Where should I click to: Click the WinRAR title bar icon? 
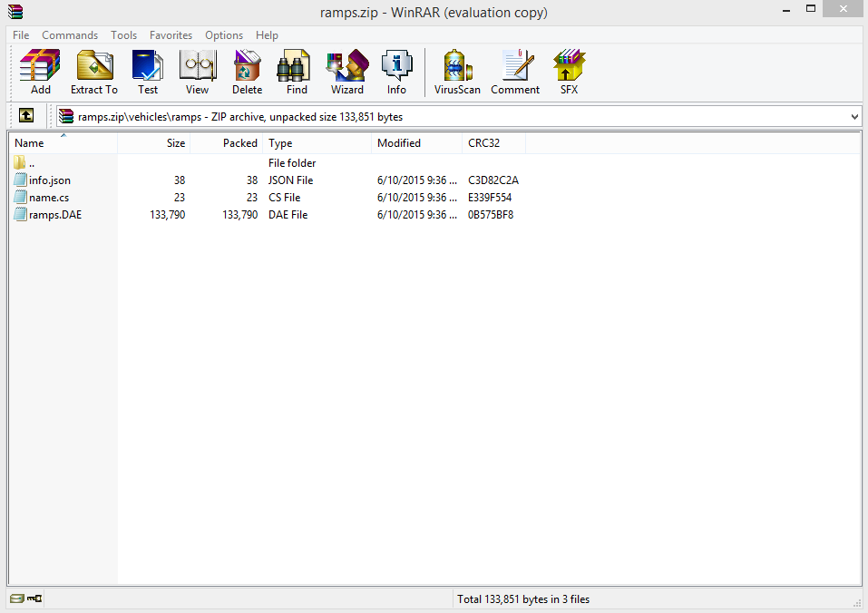click(15, 12)
